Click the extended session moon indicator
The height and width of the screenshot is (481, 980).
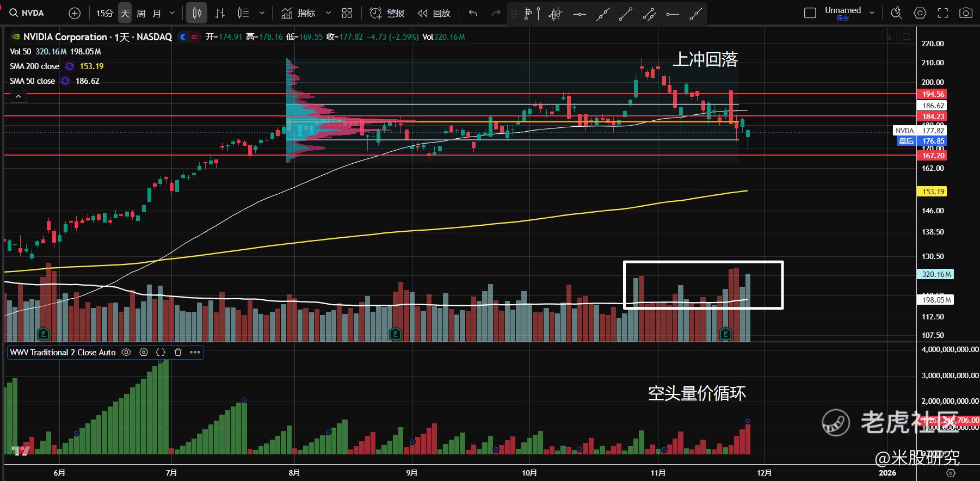tap(183, 37)
